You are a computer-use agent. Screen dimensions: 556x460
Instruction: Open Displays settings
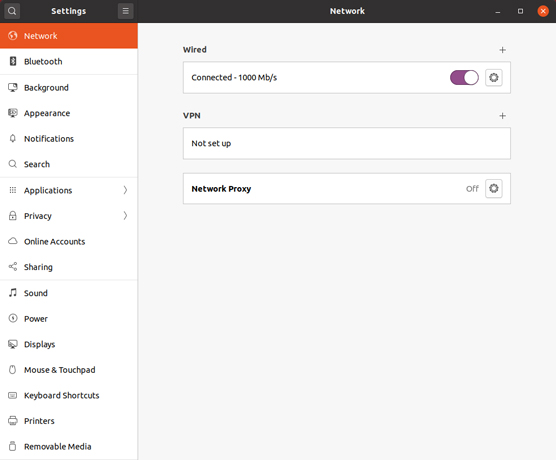[69, 344]
